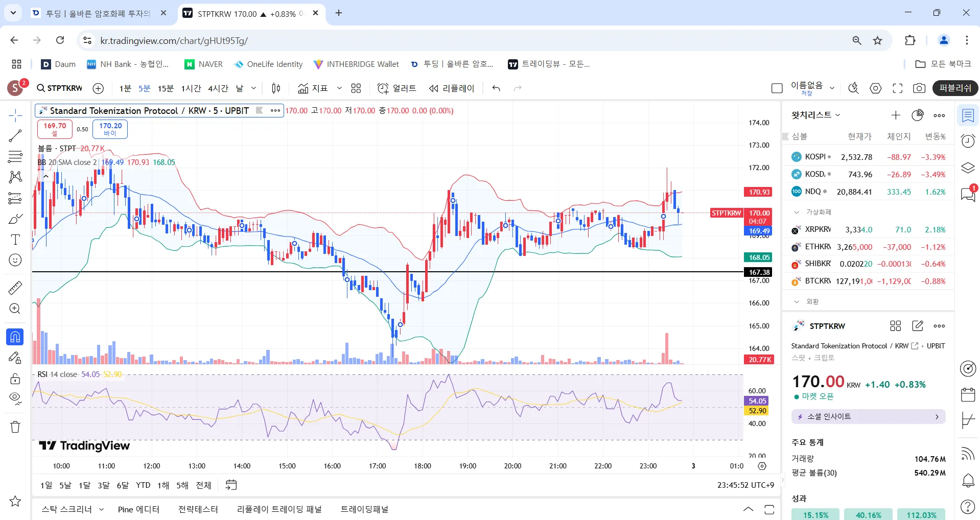Image resolution: width=980 pixels, height=520 pixels.
Task: Toggle lock all drawings tool
Action: pyautogui.click(x=15, y=379)
